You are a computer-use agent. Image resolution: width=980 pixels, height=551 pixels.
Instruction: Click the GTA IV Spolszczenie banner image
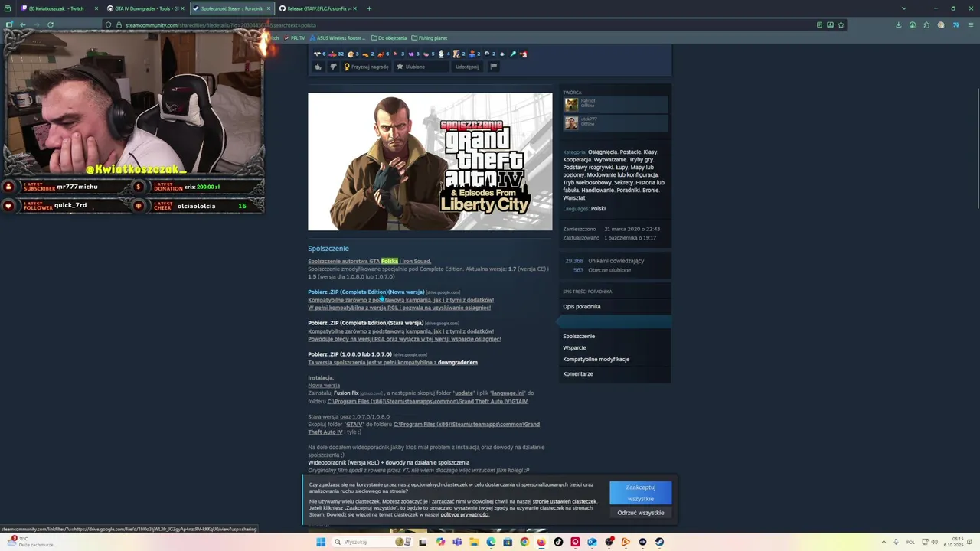430,161
